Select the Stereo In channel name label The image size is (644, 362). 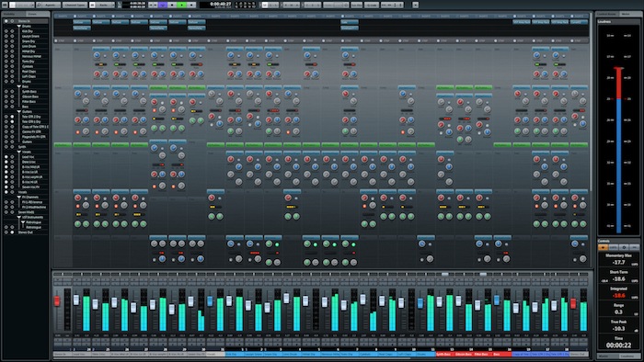[x=63, y=355]
